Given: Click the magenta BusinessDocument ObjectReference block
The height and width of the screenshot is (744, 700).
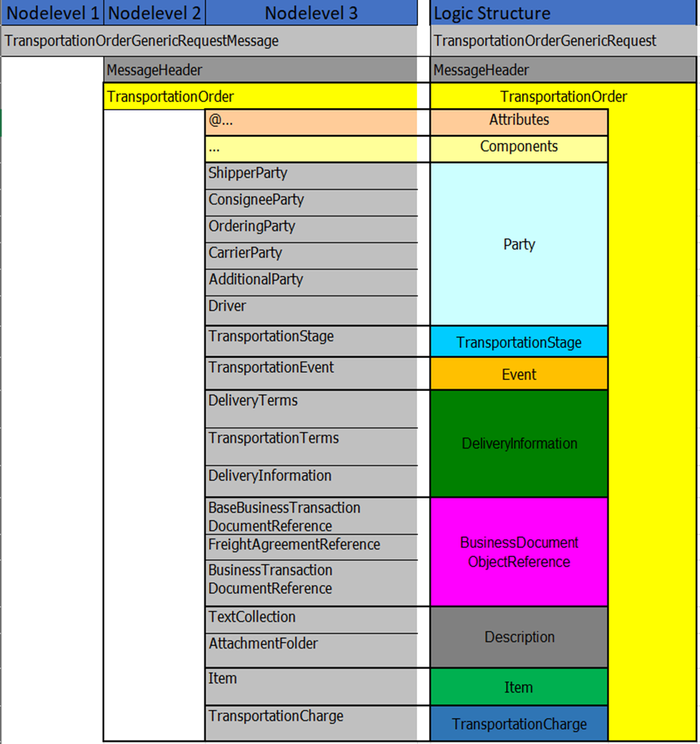Looking at the screenshot, I should pos(519,552).
